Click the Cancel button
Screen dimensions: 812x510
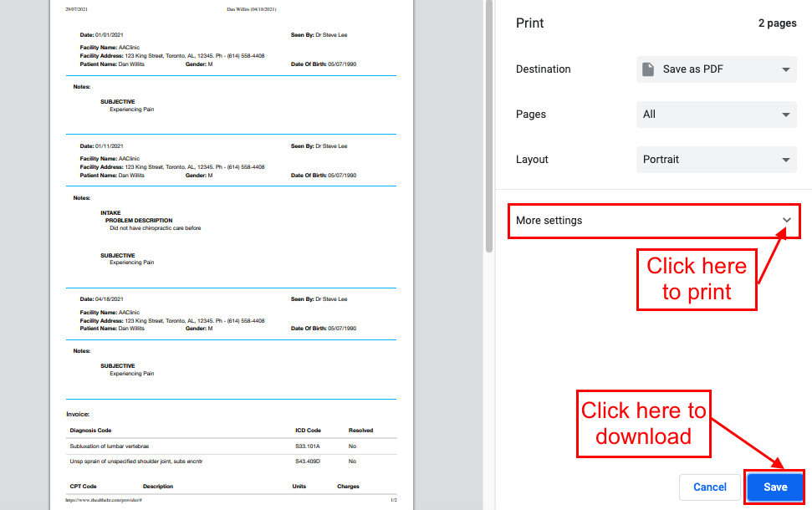point(709,487)
